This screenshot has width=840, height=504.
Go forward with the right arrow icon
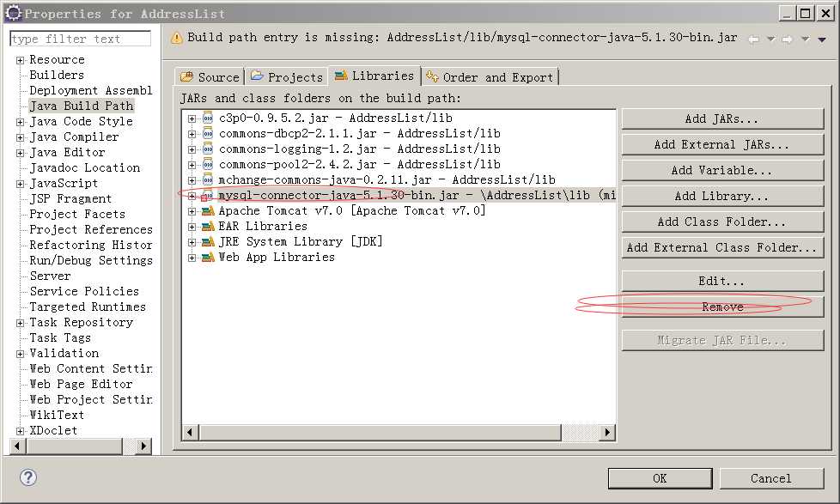point(787,39)
